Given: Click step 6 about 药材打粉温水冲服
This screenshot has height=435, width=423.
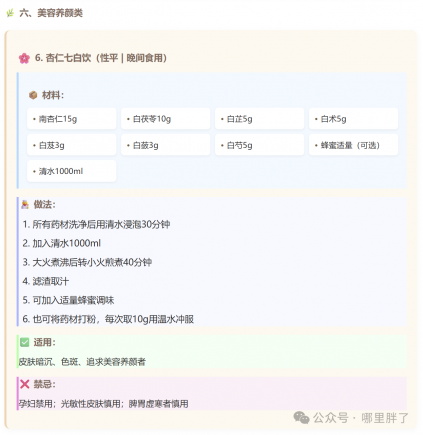Looking at the screenshot, I should point(108,319).
